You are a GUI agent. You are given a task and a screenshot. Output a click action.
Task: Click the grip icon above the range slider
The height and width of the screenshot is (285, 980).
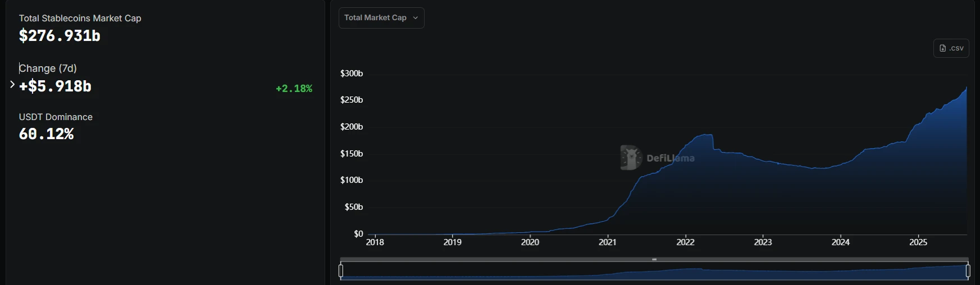click(654, 260)
